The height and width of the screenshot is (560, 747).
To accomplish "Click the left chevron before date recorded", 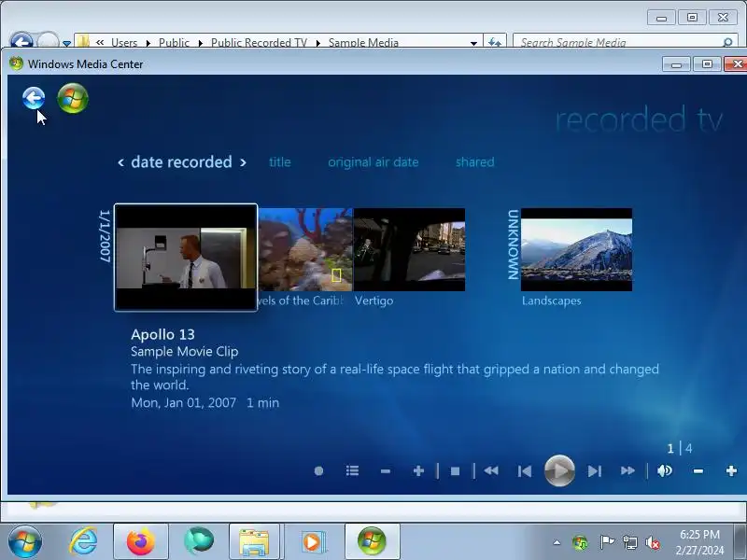I will coord(121,162).
